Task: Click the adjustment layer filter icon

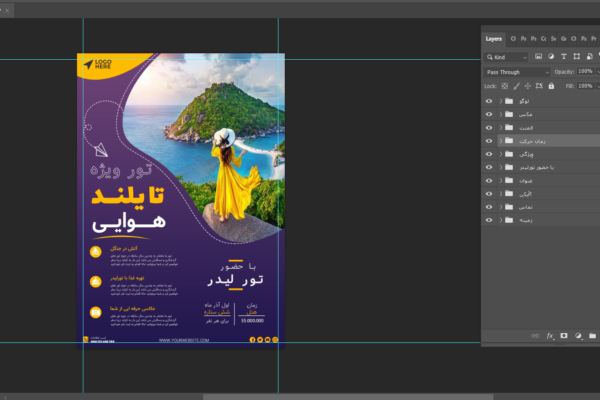Action: click(550, 57)
